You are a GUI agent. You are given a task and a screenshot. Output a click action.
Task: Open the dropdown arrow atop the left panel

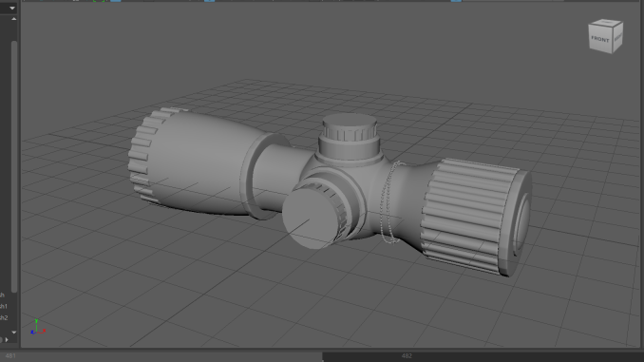12,8
